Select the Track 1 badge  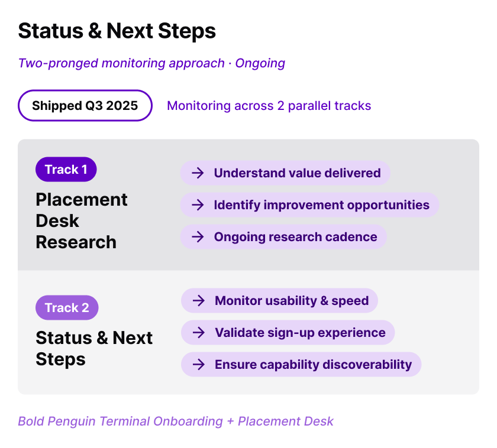(66, 170)
